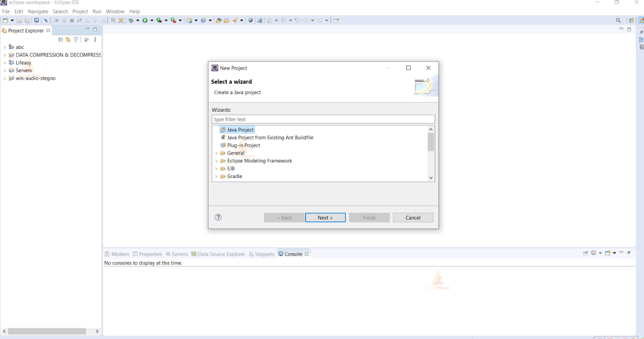This screenshot has width=644, height=339.
Task: Click the New file toolbar icon
Action: [x=5, y=20]
